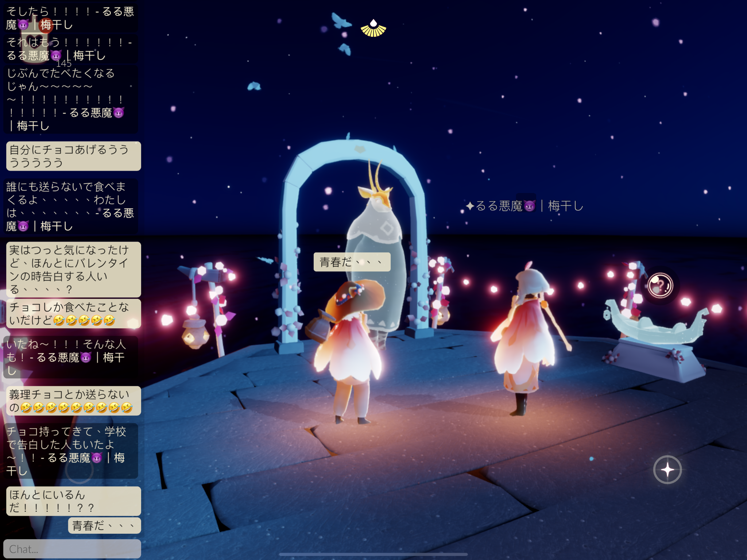This screenshot has width=747, height=560.
Task: Tap chat message 自分にチョコあげるうう
Action: (x=74, y=156)
